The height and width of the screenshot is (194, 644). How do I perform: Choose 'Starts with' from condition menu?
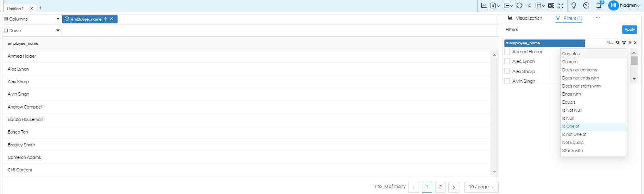[x=572, y=150]
